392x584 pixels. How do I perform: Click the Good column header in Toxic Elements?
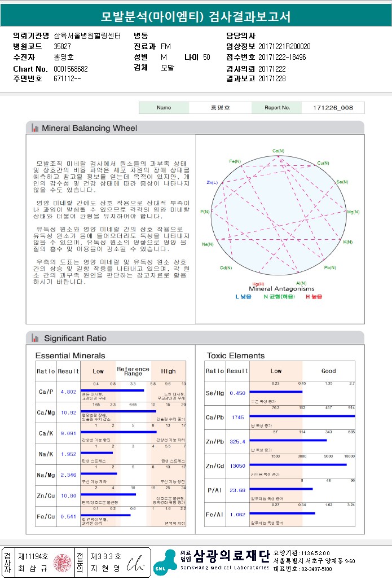(x=329, y=371)
